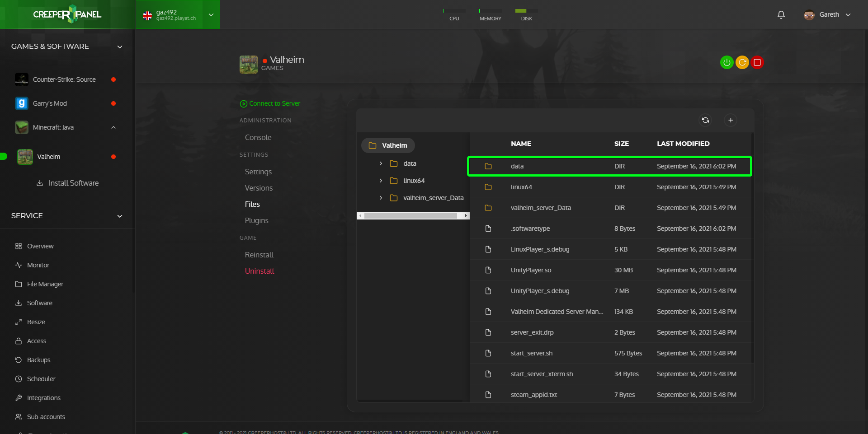868x434 pixels.
Task: Collapse the Service section chevron
Action: pos(120,216)
